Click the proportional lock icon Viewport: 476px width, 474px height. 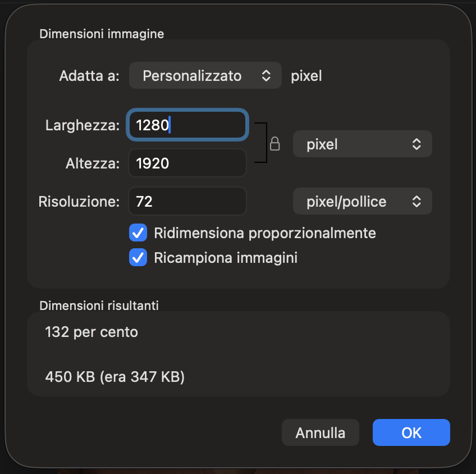[275, 144]
